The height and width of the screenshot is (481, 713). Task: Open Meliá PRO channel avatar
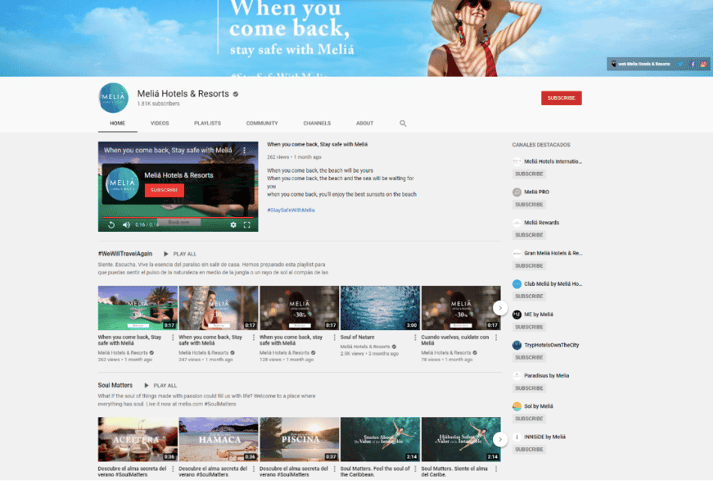[x=517, y=192]
